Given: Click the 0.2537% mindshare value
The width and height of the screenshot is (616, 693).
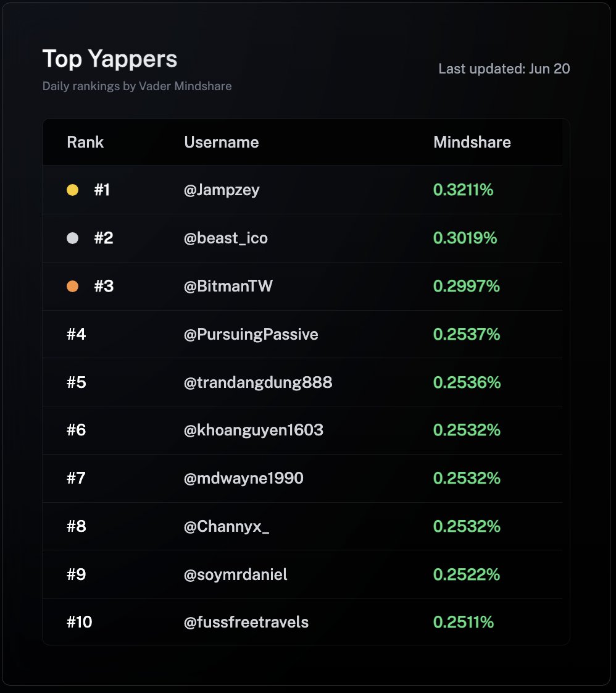Looking at the screenshot, I should 467,335.
